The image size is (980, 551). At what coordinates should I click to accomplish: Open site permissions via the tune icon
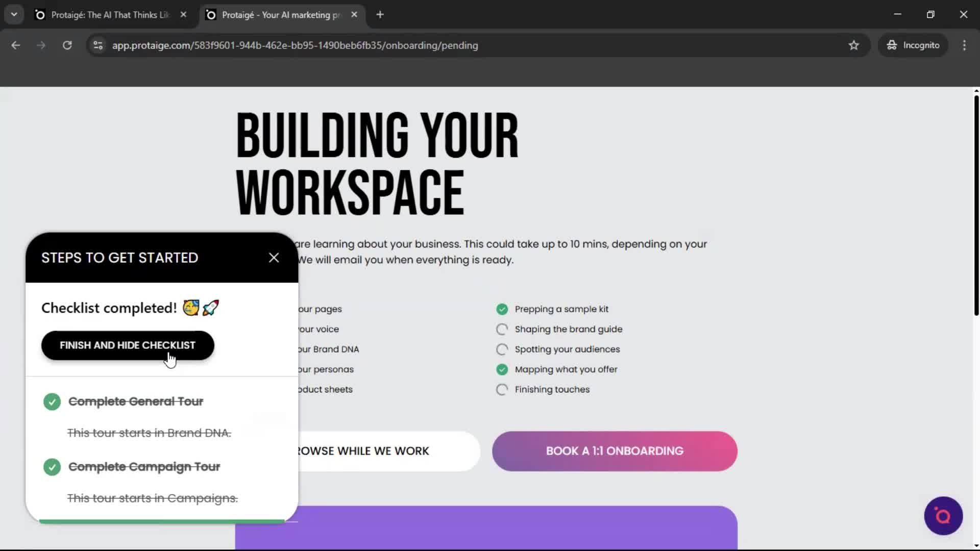97,45
